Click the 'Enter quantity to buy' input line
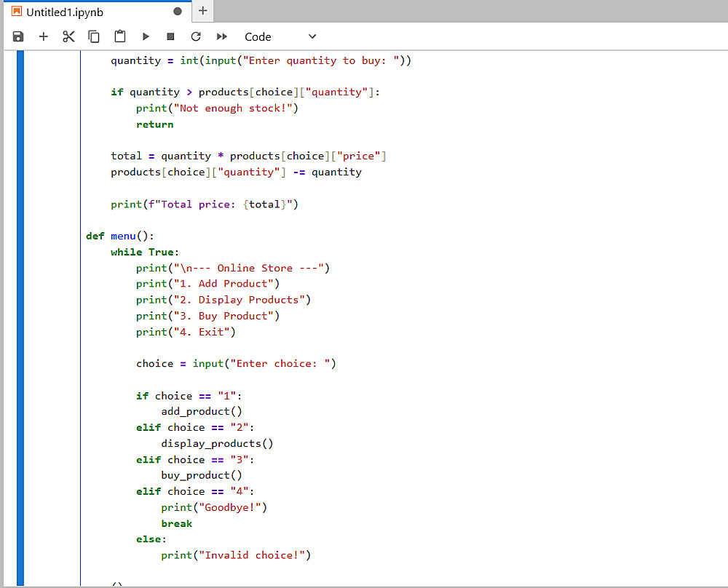Image resolution: width=728 pixels, height=588 pixels. coord(261,61)
